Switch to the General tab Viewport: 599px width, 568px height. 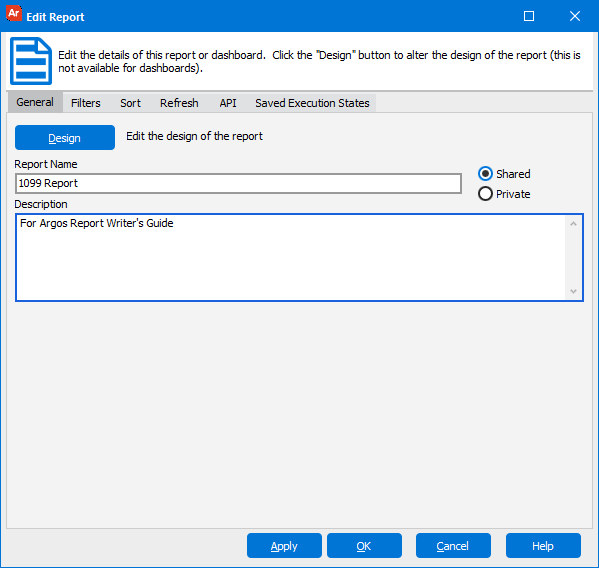click(x=35, y=102)
